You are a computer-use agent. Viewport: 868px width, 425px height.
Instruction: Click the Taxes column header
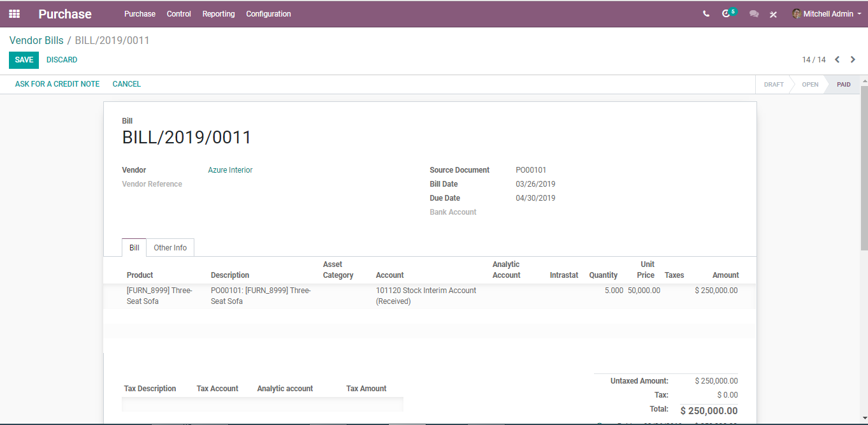[674, 275]
